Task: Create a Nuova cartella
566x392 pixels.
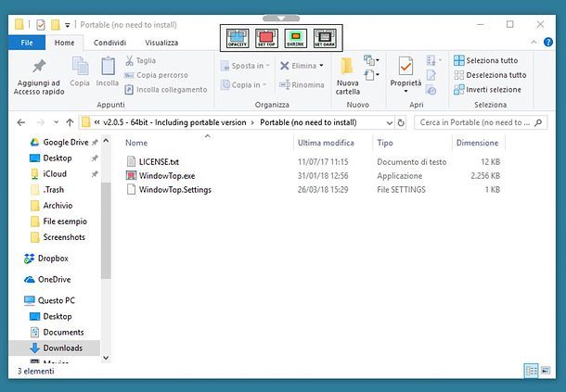Action: [348, 76]
